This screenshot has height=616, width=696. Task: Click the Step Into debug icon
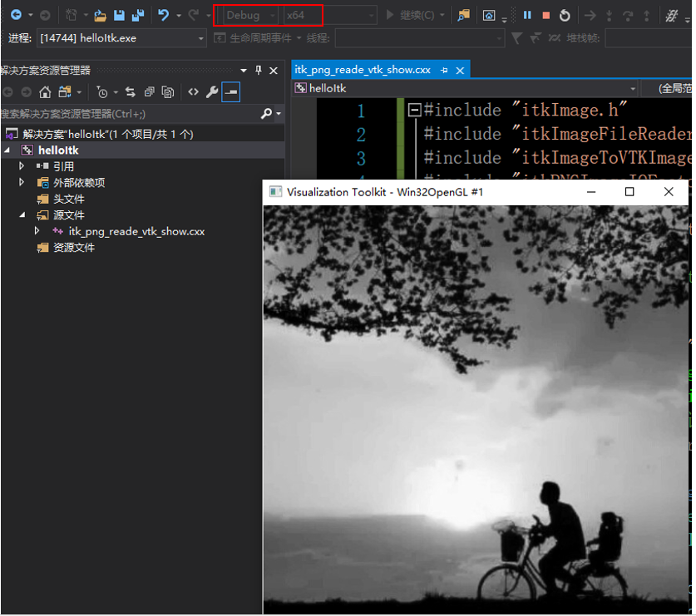(x=609, y=16)
